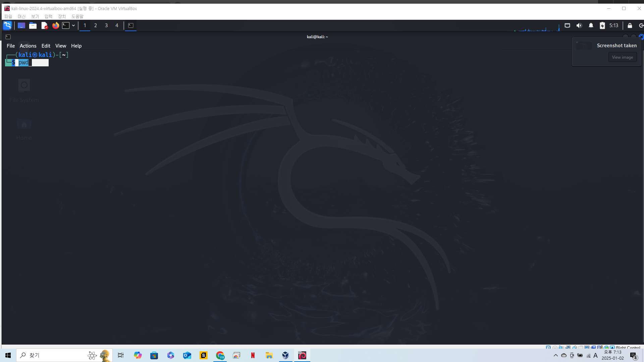Lock the screen with the padlock icon

630,25
